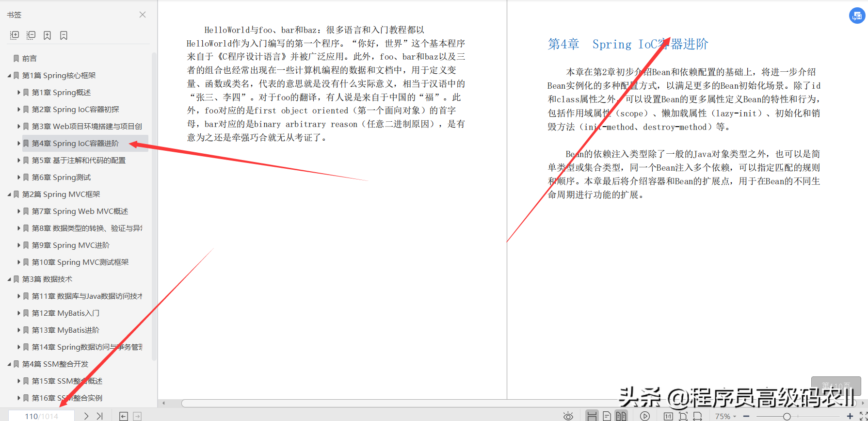
Task: Open bookmark 第9章 Spring MVC进阶
Action: [x=71, y=245]
